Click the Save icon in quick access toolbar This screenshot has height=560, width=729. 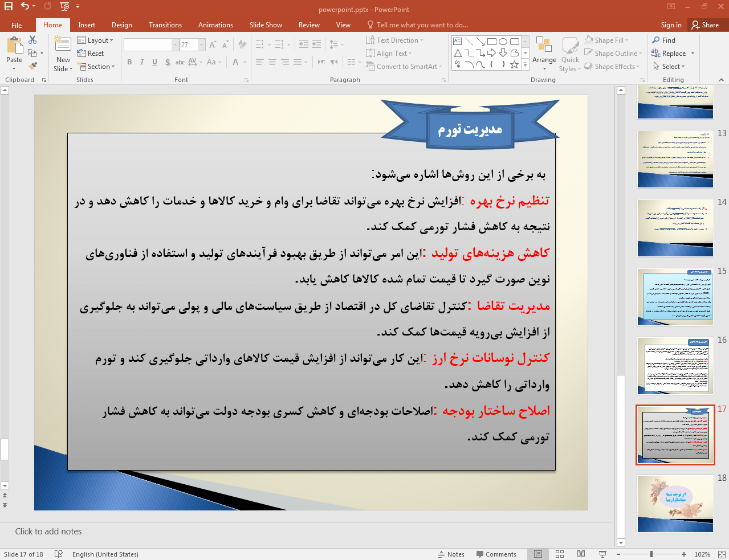pos(9,6)
